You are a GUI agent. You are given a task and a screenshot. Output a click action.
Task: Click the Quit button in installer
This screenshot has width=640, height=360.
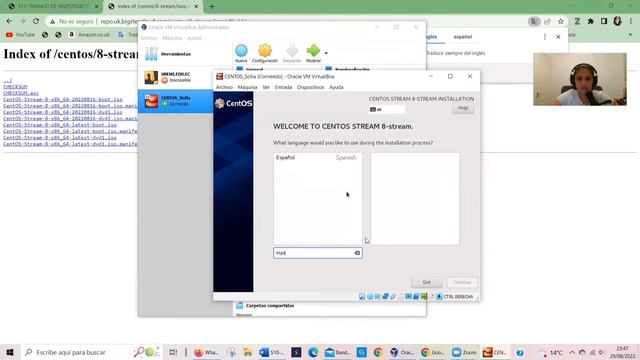click(x=427, y=282)
